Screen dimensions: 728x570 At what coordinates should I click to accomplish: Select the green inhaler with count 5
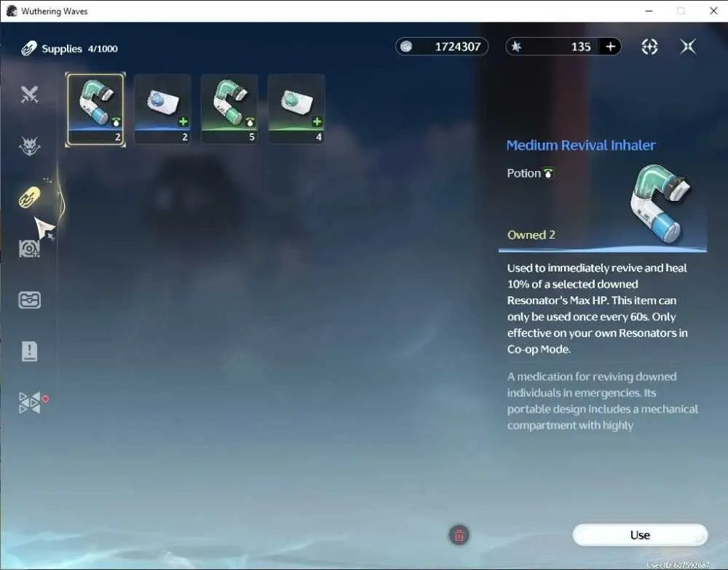point(229,109)
